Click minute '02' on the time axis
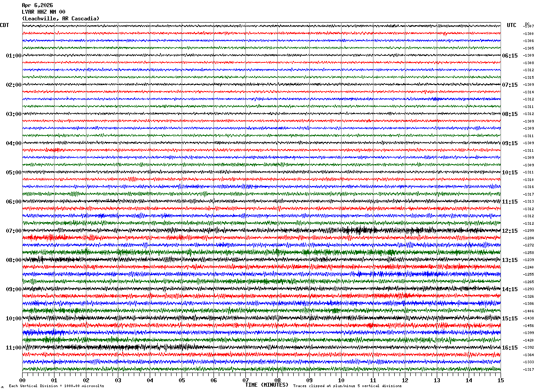This screenshot has height=392, width=536. point(86,380)
